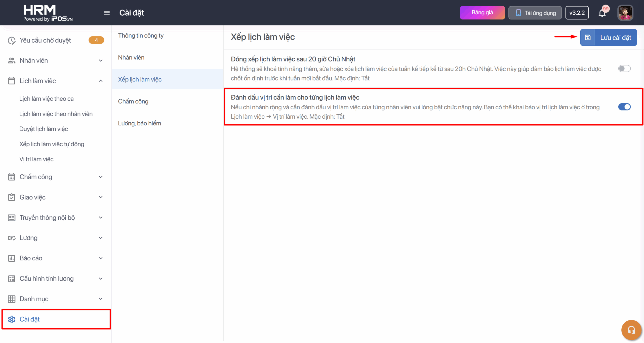Click the orange headset support icon

point(631,330)
